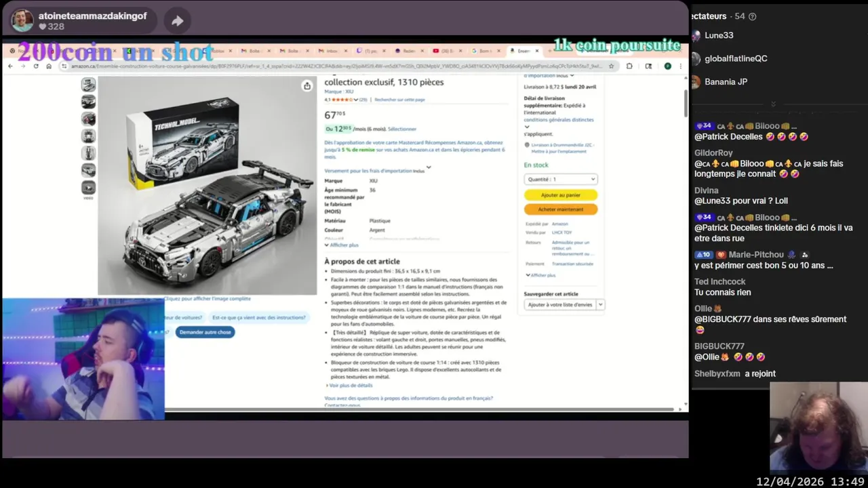
Task: Select the fourth product thumbnail
Action: coord(88,136)
